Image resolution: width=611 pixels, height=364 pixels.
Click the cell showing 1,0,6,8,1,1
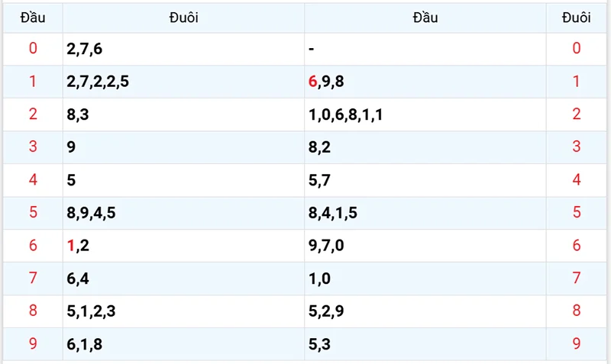(345, 114)
